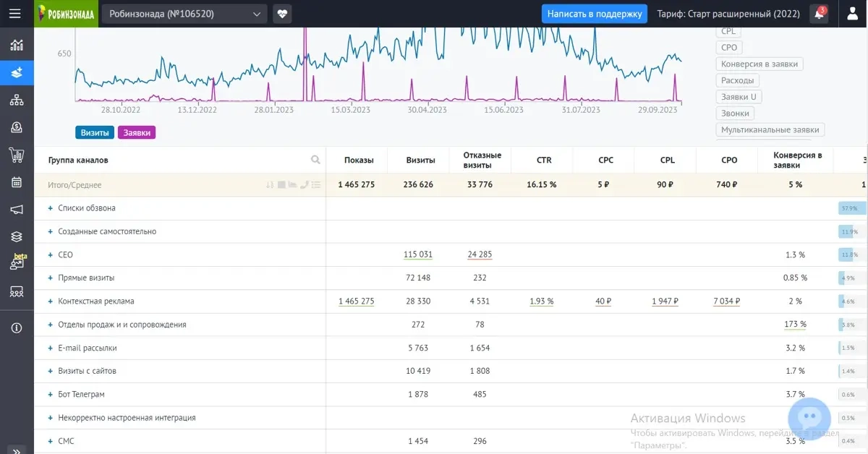The width and height of the screenshot is (868, 454).
Task: Sort table by CTR column header
Action: pos(543,160)
